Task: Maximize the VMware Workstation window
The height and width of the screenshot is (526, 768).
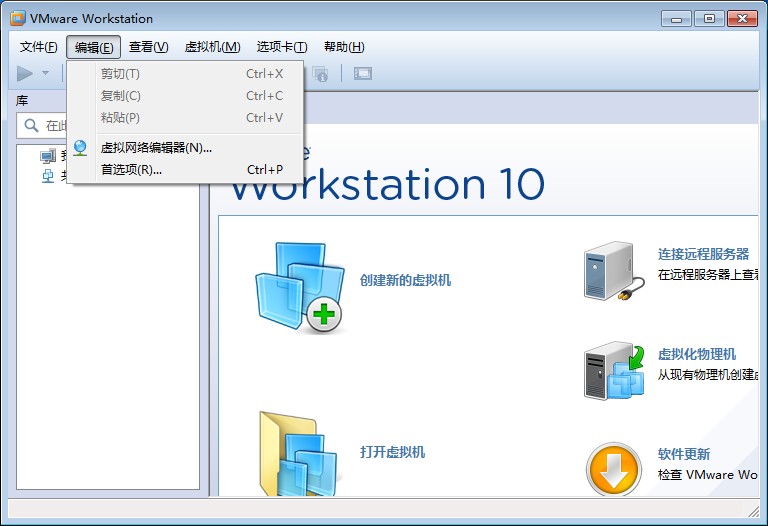Action: (x=709, y=19)
